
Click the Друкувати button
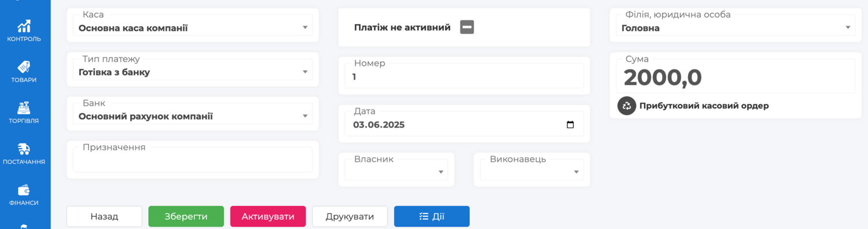350,216
